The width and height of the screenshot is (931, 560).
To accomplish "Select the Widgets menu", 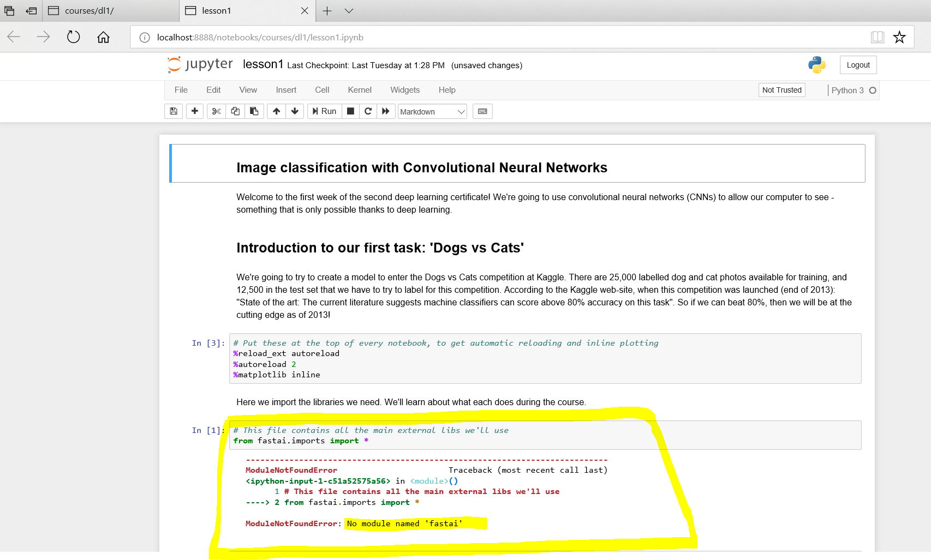I will click(404, 90).
